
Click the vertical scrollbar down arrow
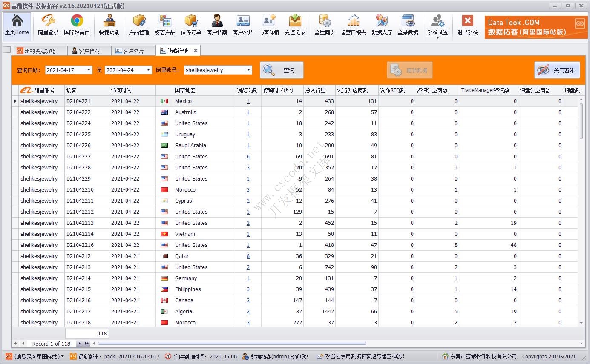coord(581,324)
